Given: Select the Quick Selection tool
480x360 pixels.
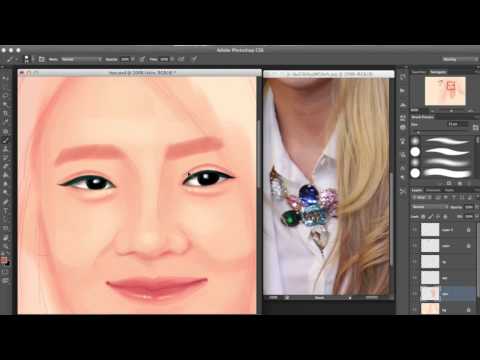Looking at the screenshot, I should point(5,104).
